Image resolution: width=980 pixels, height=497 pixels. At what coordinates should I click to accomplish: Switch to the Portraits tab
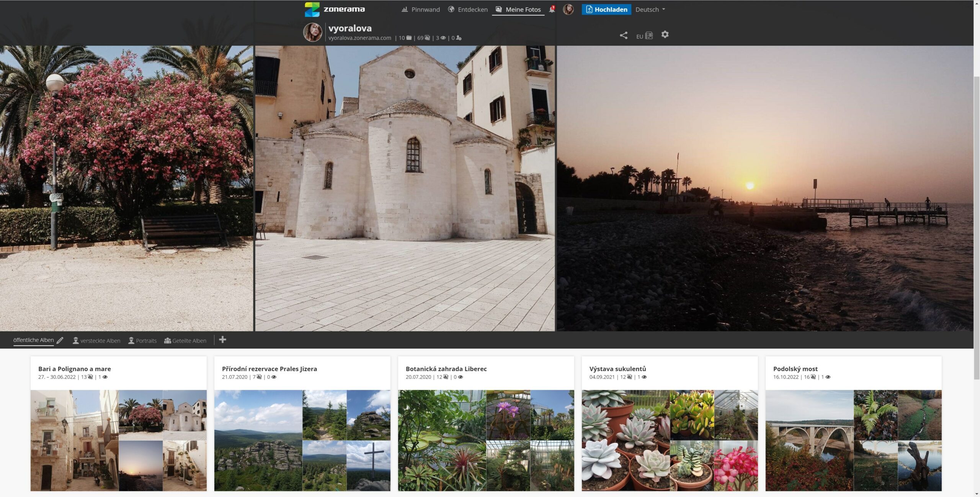click(x=142, y=341)
